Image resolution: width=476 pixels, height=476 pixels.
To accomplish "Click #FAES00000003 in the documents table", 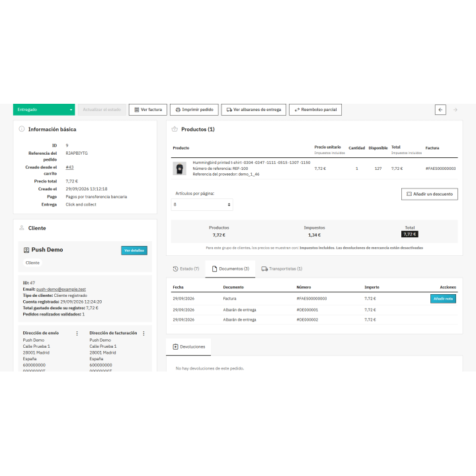I will 311,299.
